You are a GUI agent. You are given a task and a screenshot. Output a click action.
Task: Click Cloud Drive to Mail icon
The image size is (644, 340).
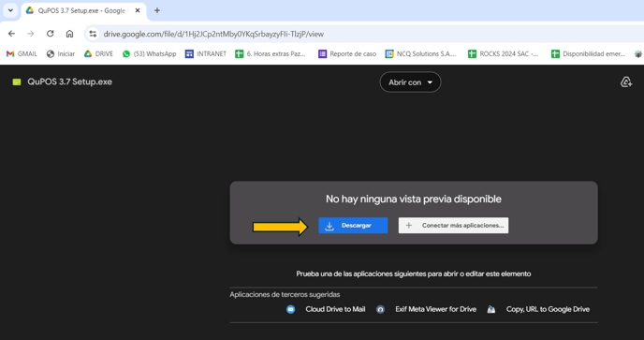click(290, 309)
